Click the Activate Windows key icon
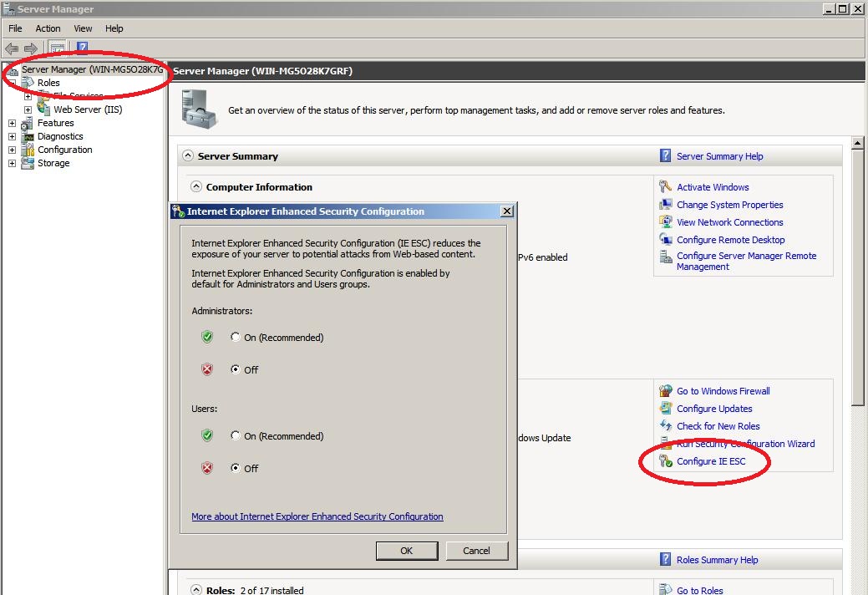This screenshot has height=595, width=868. click(665, 186)
